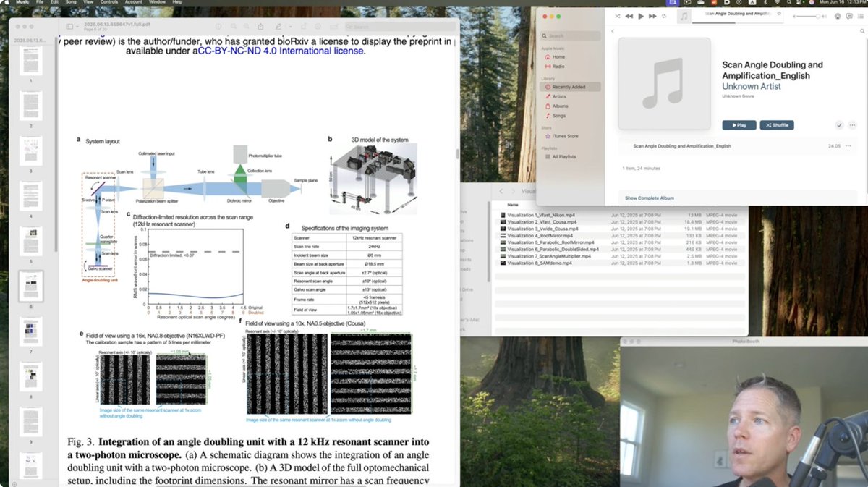Open Radio in the Music sidebar
This screenshot has width=868, height=487.
tap(558, 66)
